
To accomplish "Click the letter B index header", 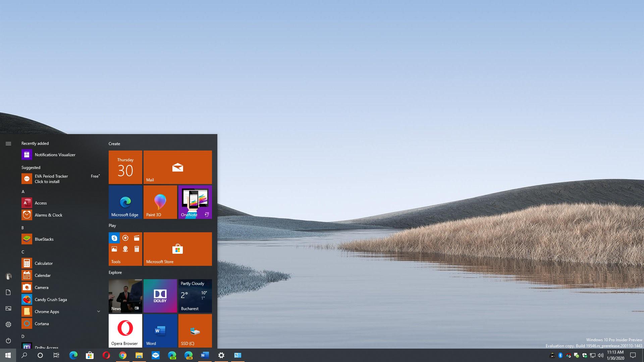I will pyautogui.click(x=23, y=228).
